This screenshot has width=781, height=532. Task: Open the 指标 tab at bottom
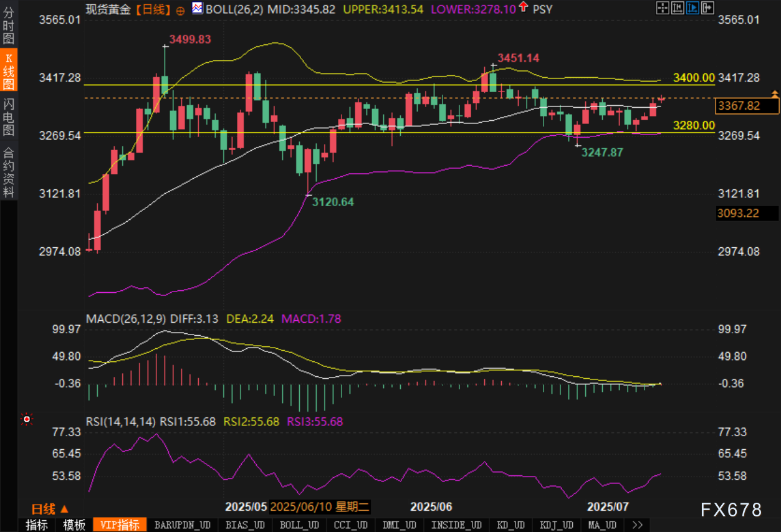[36, 525]
